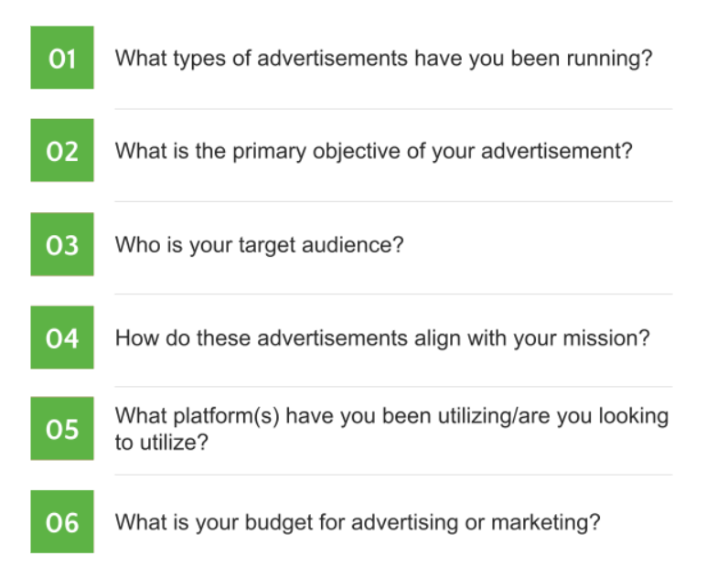
Task: Click the divider line above question 06
Action: point(393,475)
